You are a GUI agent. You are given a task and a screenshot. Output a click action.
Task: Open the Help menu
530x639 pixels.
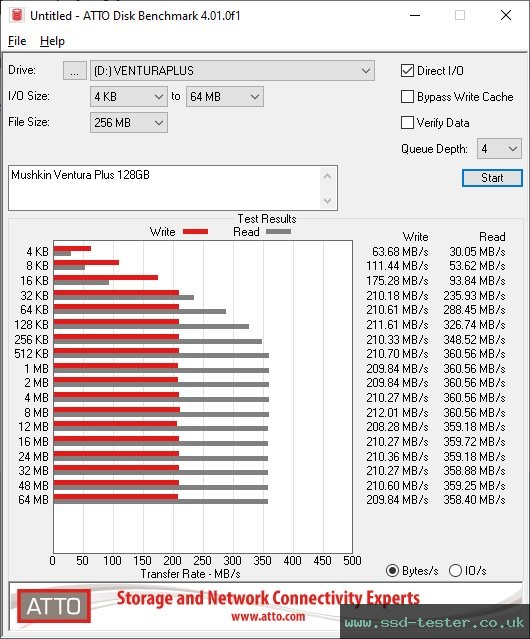[52, 41]
